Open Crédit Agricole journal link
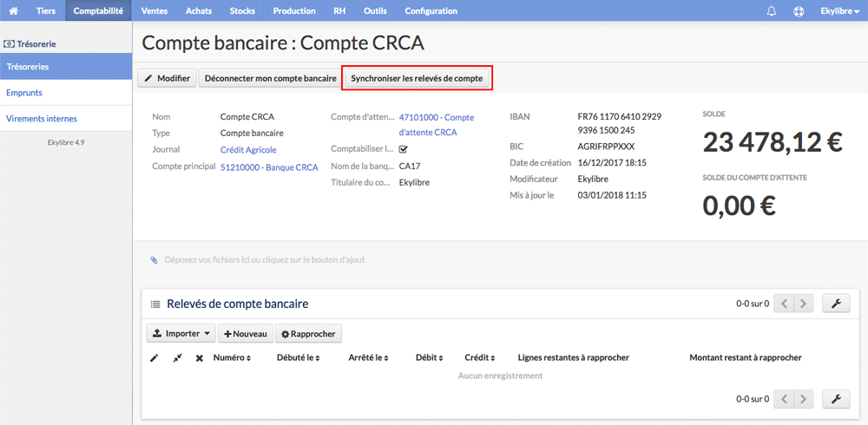Viewport: 868px width, 425px height. [x=248, y=149]
